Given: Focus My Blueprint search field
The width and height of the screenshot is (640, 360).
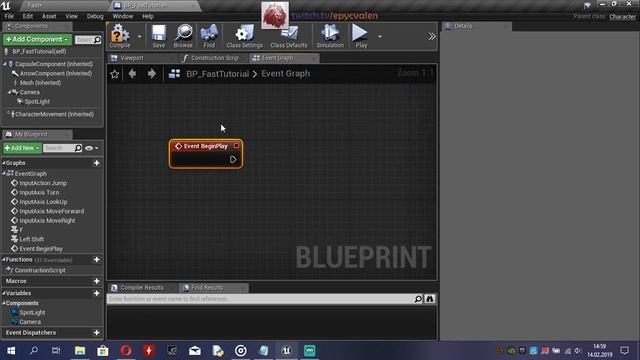Looking at the screenshot, I should click(62, 148).
